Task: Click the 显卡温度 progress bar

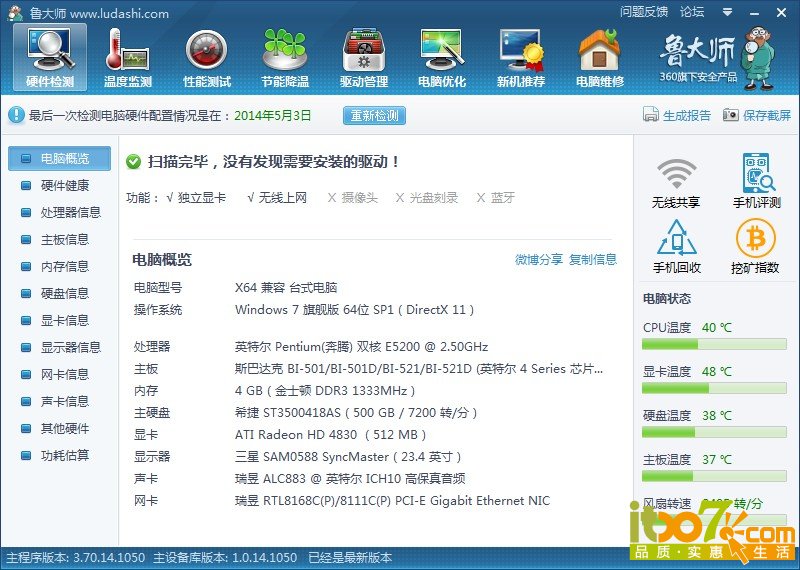Action: pos(714,389)
